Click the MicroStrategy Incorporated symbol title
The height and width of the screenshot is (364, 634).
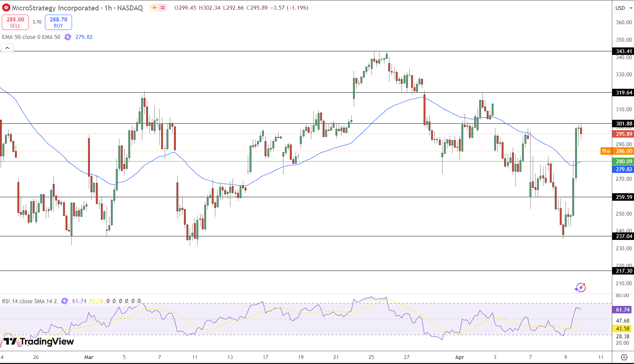tap(55, 8)
